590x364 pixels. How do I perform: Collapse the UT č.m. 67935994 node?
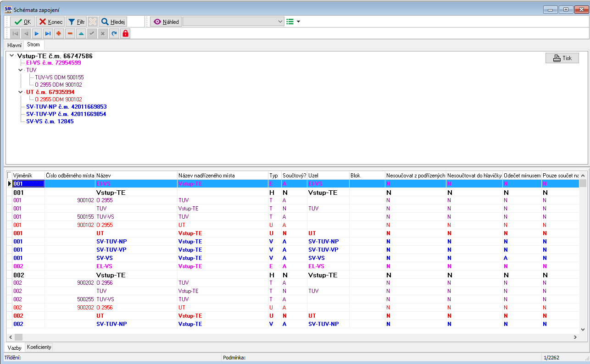coord(21,92)
